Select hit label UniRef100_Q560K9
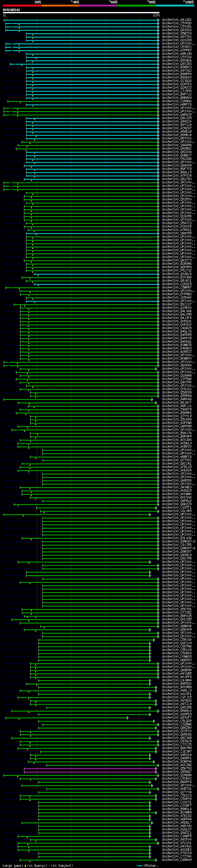197x868 pixels. pos(177,629)
